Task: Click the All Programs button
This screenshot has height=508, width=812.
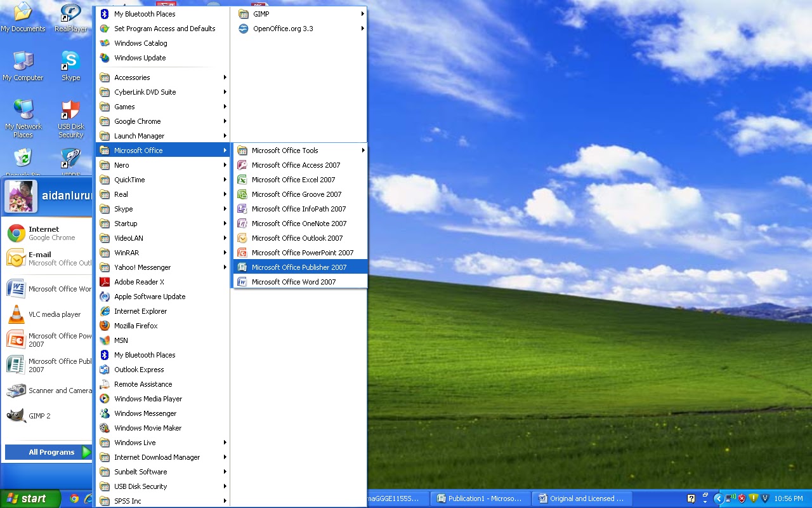Action: pyautogui.click(x=49, y=452)
